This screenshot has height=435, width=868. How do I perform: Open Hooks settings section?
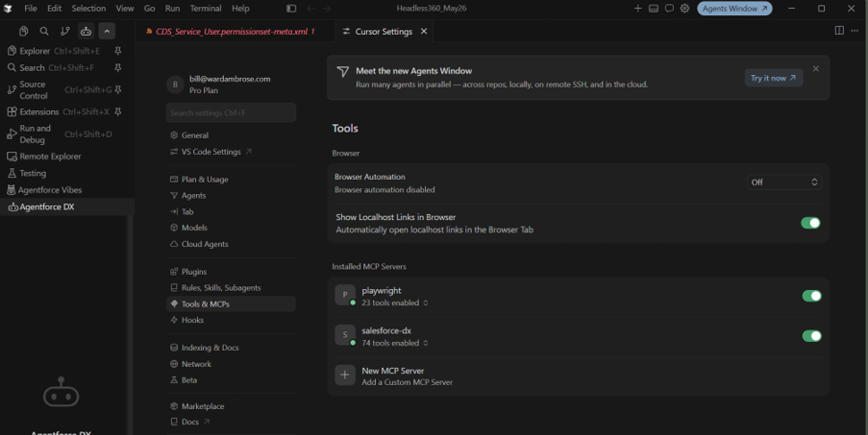[x=192, y=320]
